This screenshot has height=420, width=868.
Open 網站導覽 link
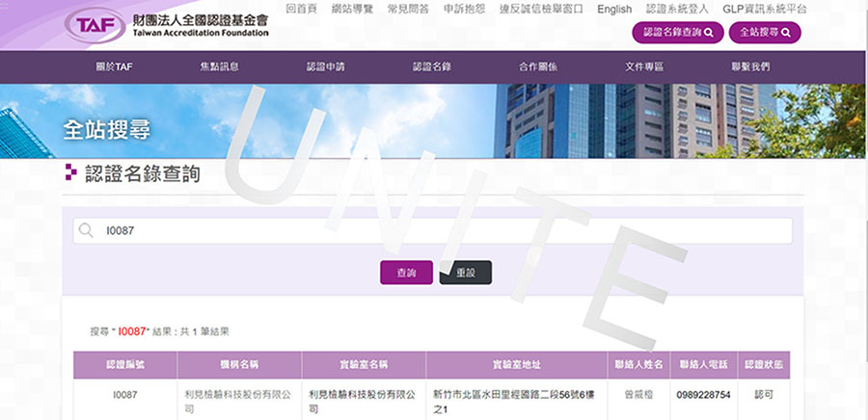click(352, 9)
